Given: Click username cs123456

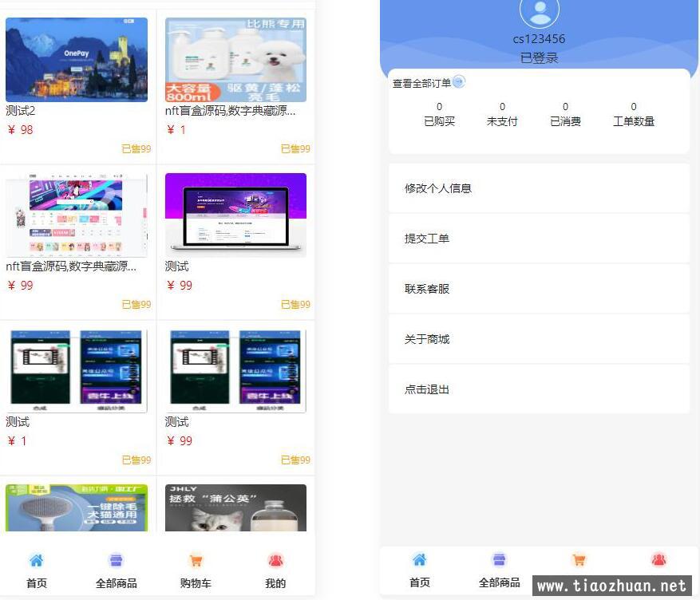Looking at the screenshot, I should pos(539,39).
